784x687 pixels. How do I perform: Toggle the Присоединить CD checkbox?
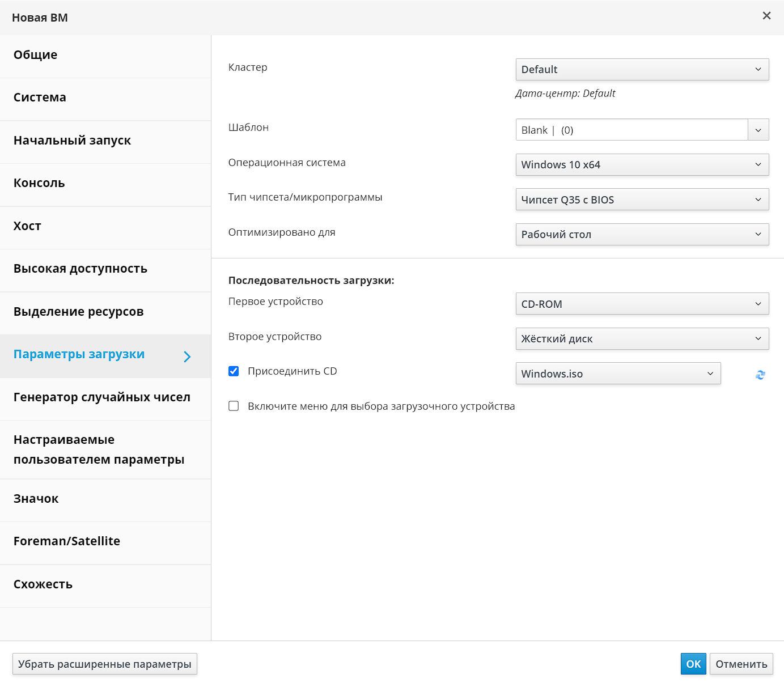point(234,371)
